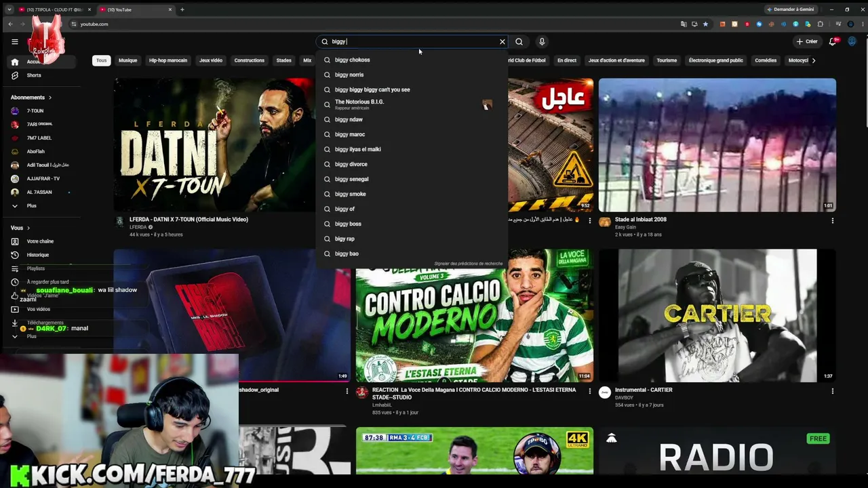Open the Vous section chevron
Screen dimensions: 868x488
(x=28, y=228)
